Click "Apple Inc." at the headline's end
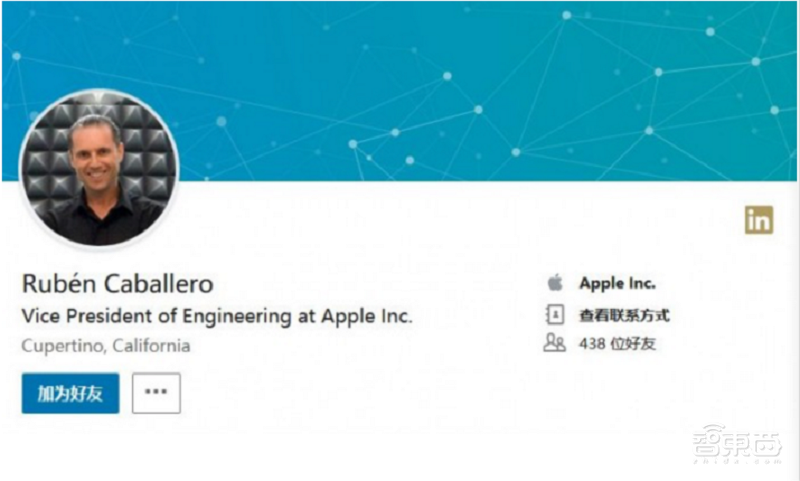Viewport: 800px width, 481px height. click(367, 316)
